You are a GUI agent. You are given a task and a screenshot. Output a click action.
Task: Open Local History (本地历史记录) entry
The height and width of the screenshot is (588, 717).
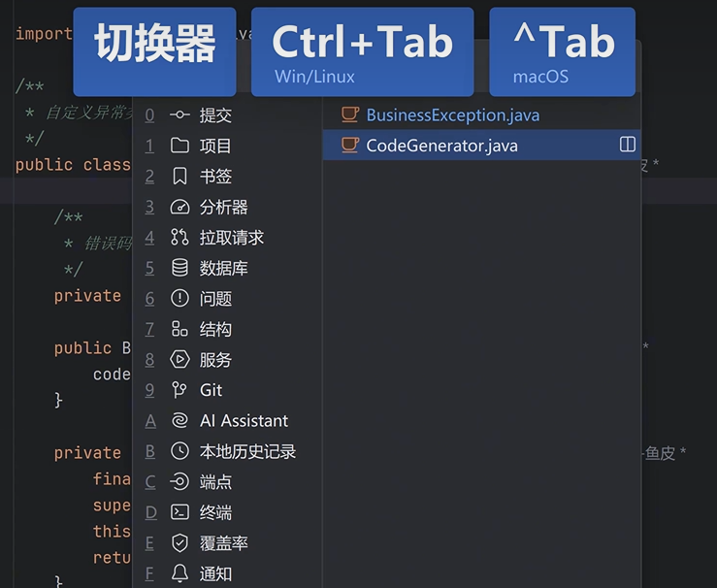click(246, 451)
